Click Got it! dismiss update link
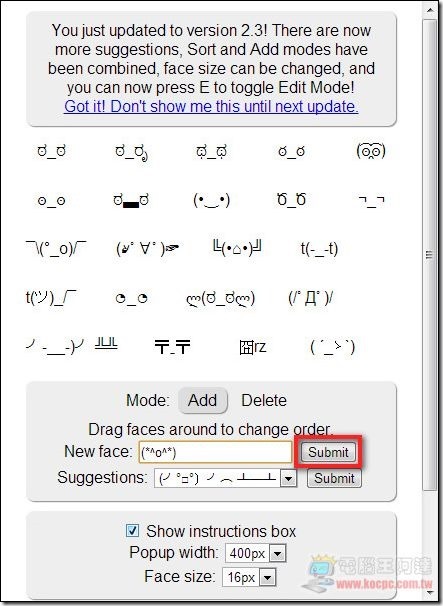The width and height of the screenshot is (443, 606). coord(211,106)
